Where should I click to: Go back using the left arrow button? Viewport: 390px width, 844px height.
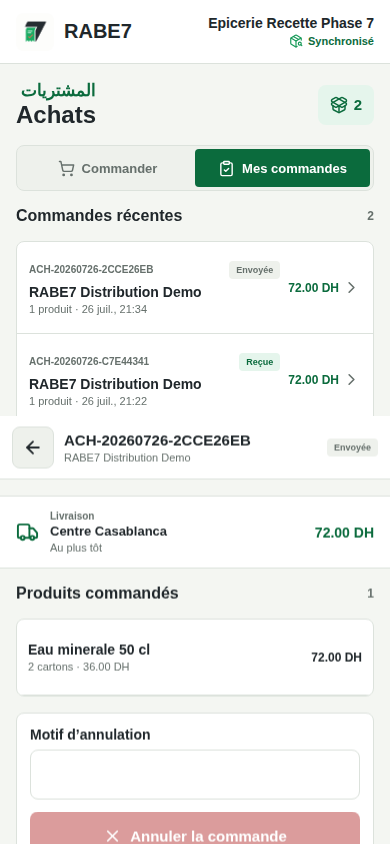[x=33, y=447]
